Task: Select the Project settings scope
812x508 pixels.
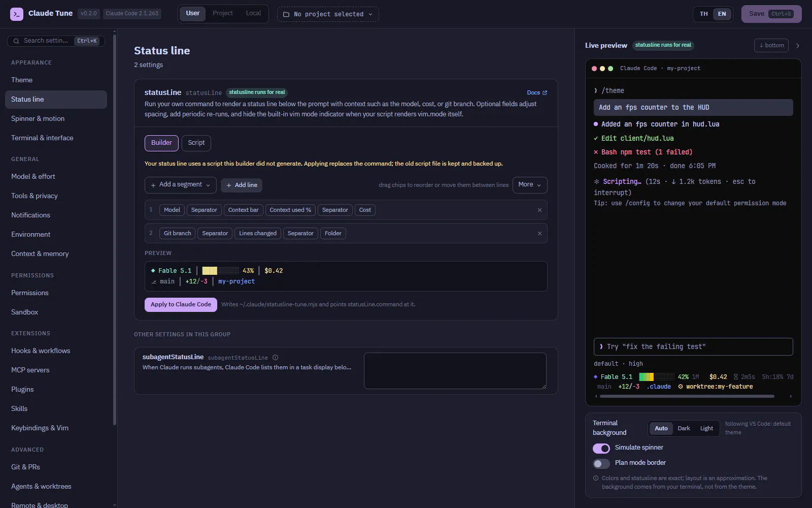Action: click(x=223, y=14)
